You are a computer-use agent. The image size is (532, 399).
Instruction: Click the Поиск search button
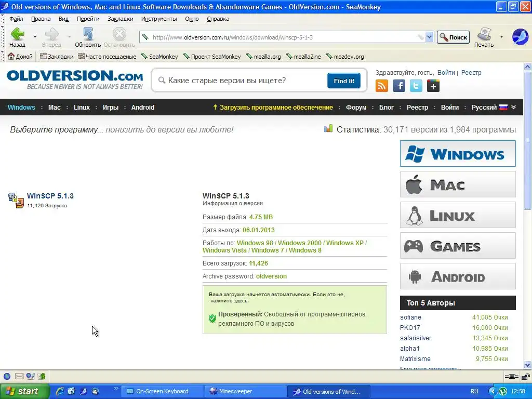click(x=453, y=37)
